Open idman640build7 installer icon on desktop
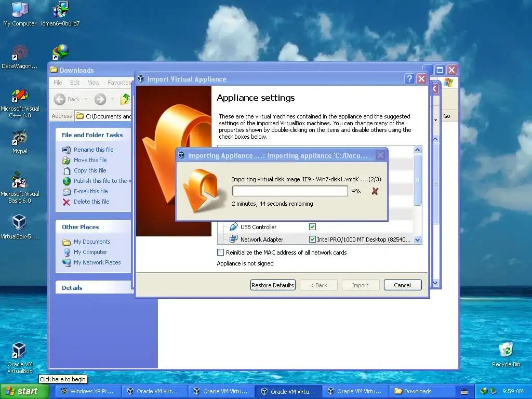 60,14
